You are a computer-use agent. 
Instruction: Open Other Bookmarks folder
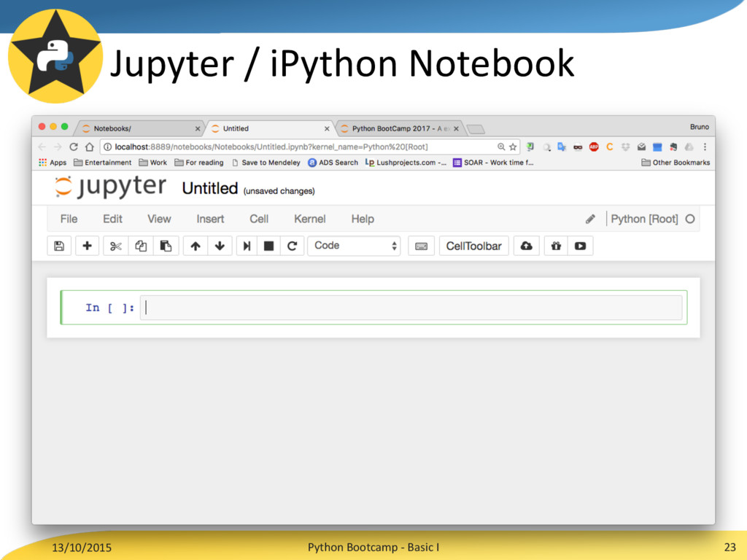(676, 163)
